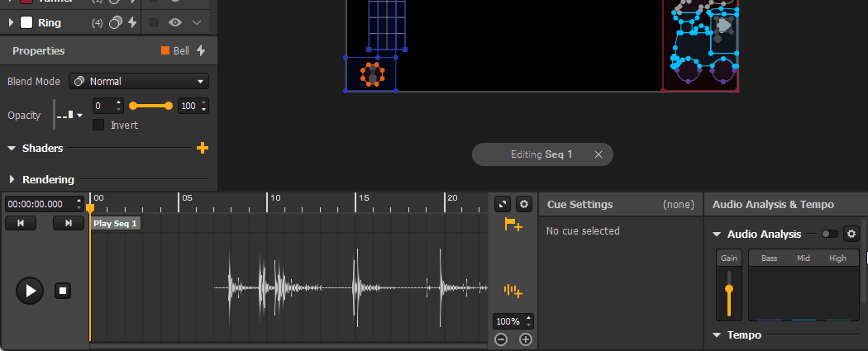Open timeline settings gear
This screenshot has width=868, height=351.
pyautogui.click(x=524, y=205)
